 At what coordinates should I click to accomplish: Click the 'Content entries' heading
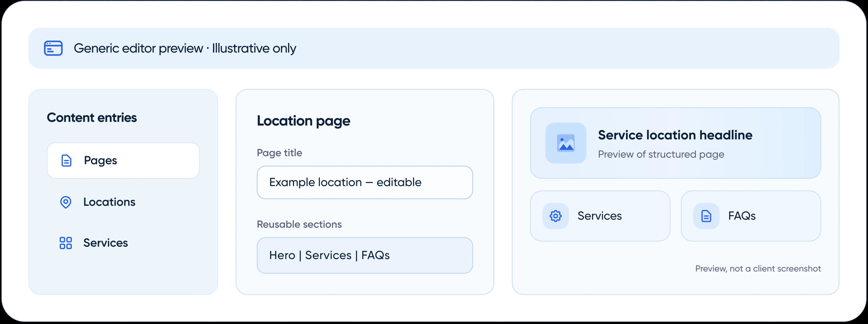pyautogui.click(x=92, y=118)
